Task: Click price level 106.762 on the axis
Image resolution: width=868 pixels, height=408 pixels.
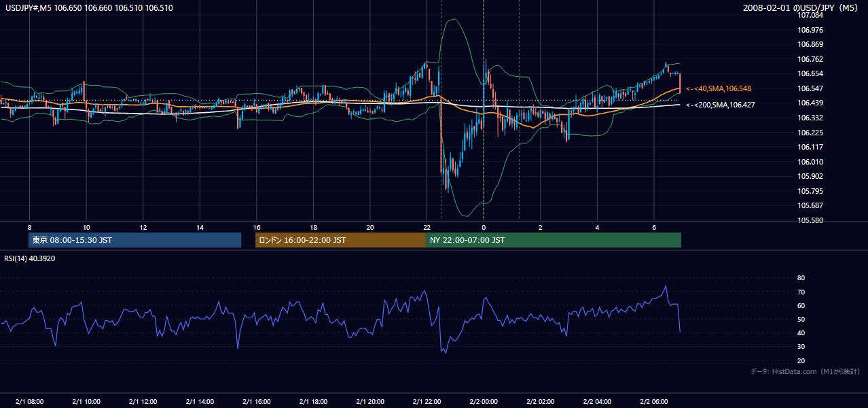Action: pyautogui.click(x=810, y=59)
